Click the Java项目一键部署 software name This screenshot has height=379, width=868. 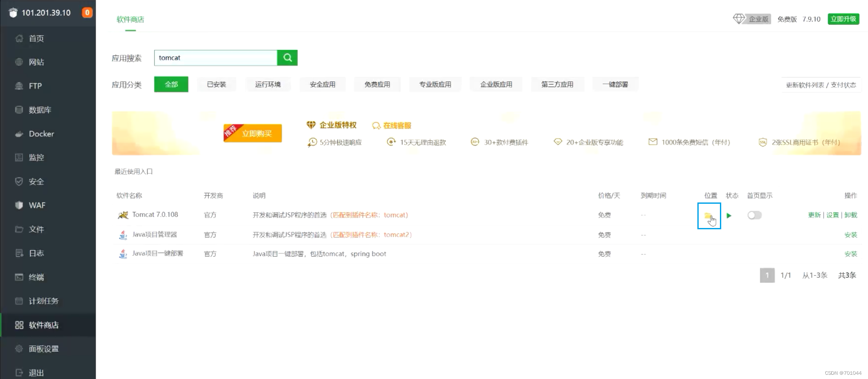click(158, 254)
